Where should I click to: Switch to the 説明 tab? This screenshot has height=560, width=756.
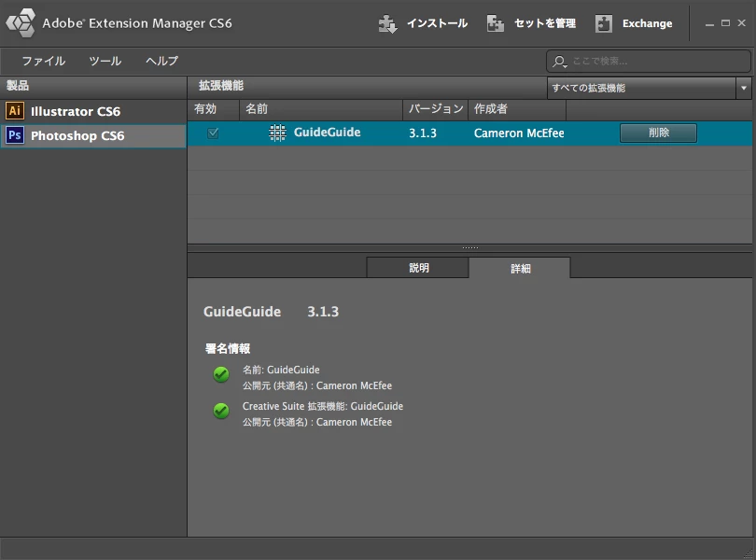(x=418, y=268)
